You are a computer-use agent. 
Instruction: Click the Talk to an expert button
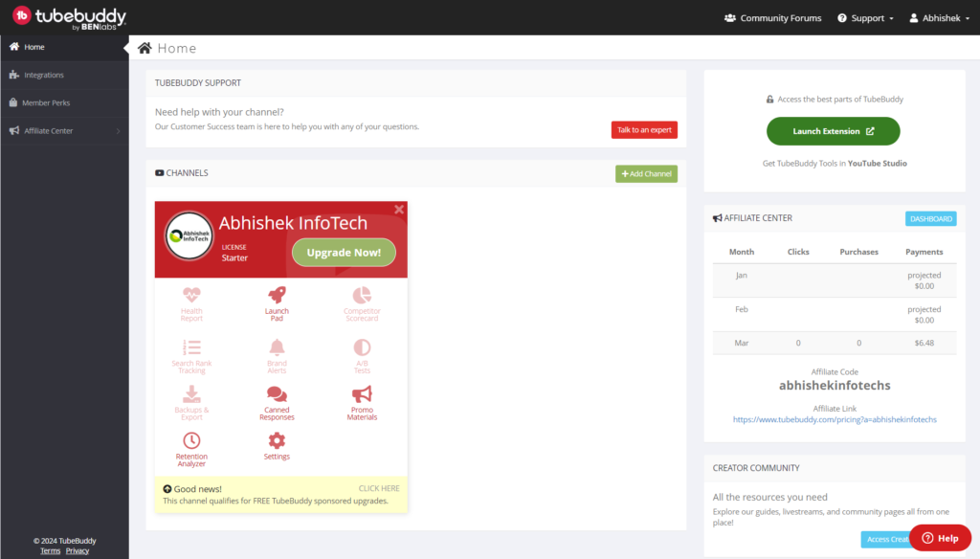click(644, 130)
